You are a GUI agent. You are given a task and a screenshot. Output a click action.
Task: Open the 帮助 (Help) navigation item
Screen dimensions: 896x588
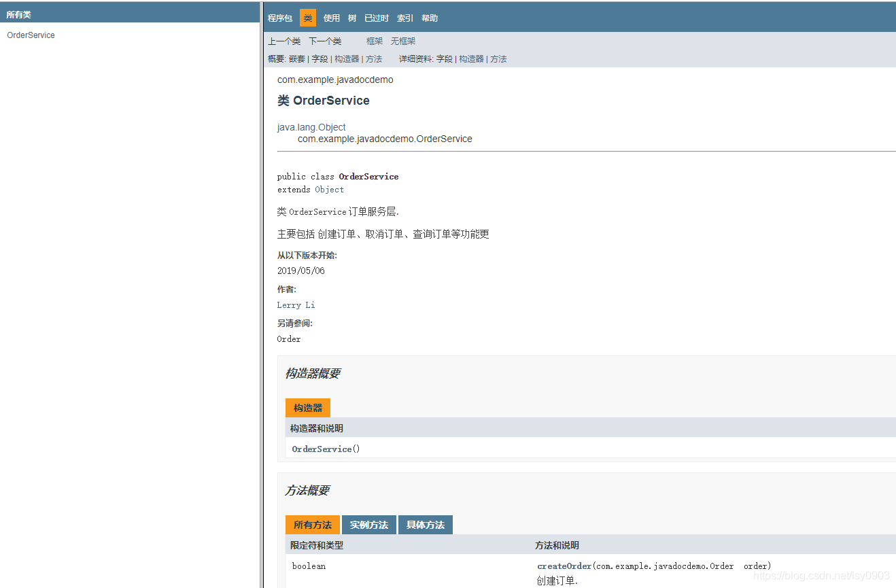[x=430, y=18]
